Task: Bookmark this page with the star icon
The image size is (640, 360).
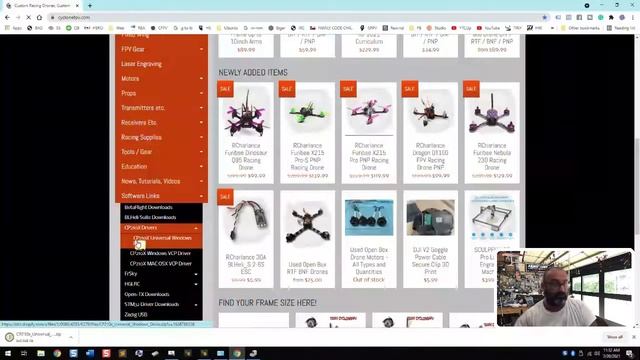Action: click(544, 18)
